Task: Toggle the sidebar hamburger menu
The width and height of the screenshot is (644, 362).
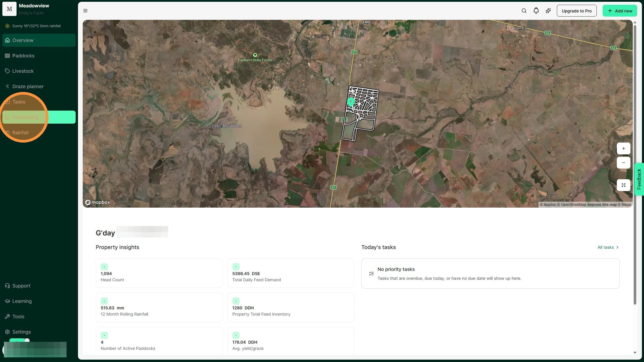Action: coord(85,11)
